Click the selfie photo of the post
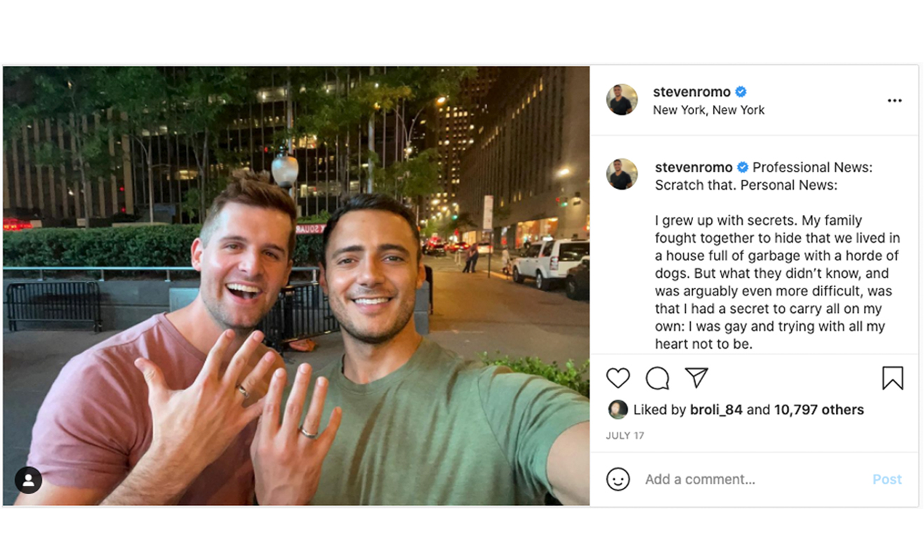Screen dimensions: 924x560 pos(296,286)
